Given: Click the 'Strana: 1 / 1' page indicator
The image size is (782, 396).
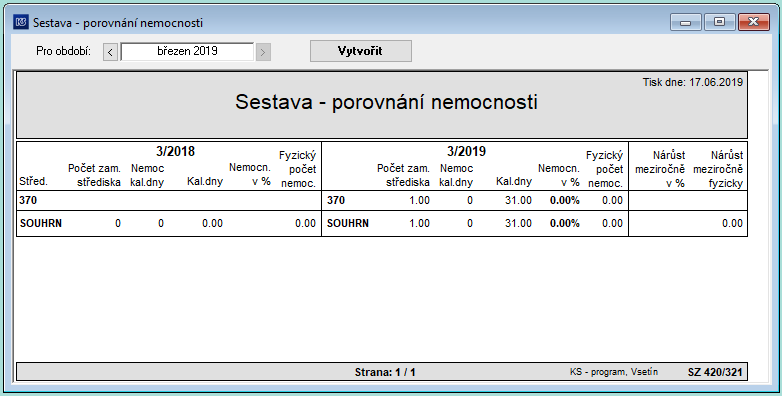Looking at the screenshot, I should (x=385, y=372).
